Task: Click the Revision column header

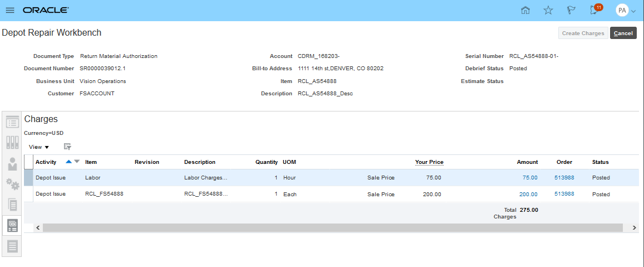Action: pos(146,162)
